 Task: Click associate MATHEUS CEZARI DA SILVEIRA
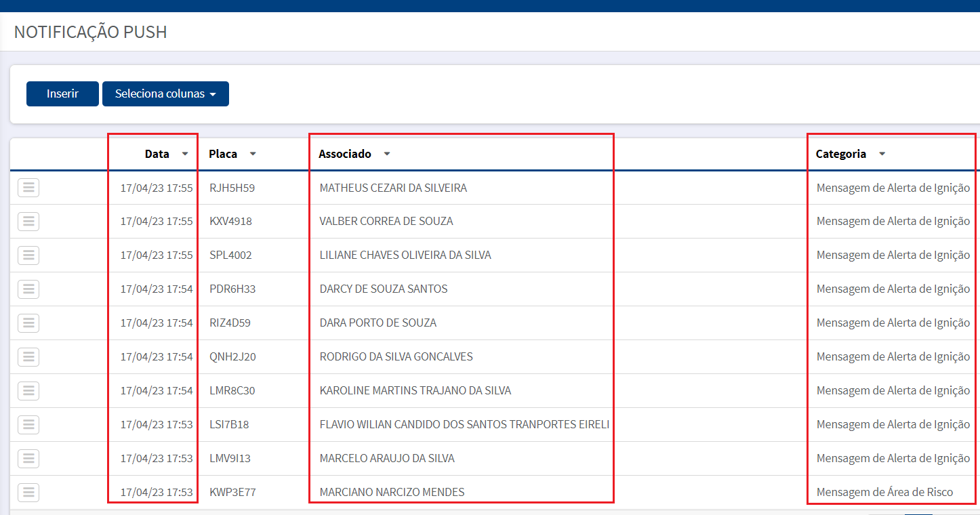[393, 188]
